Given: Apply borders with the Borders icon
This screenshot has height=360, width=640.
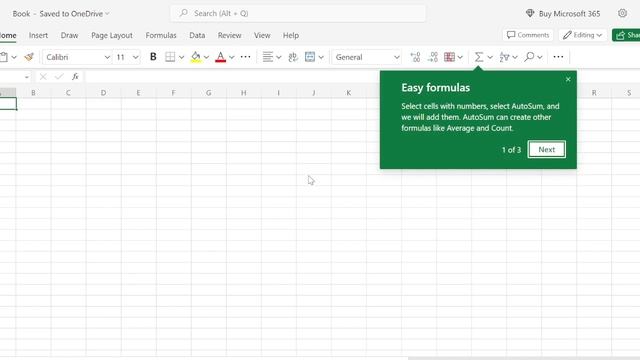Looking at the screenshot, I should point(170,57).
